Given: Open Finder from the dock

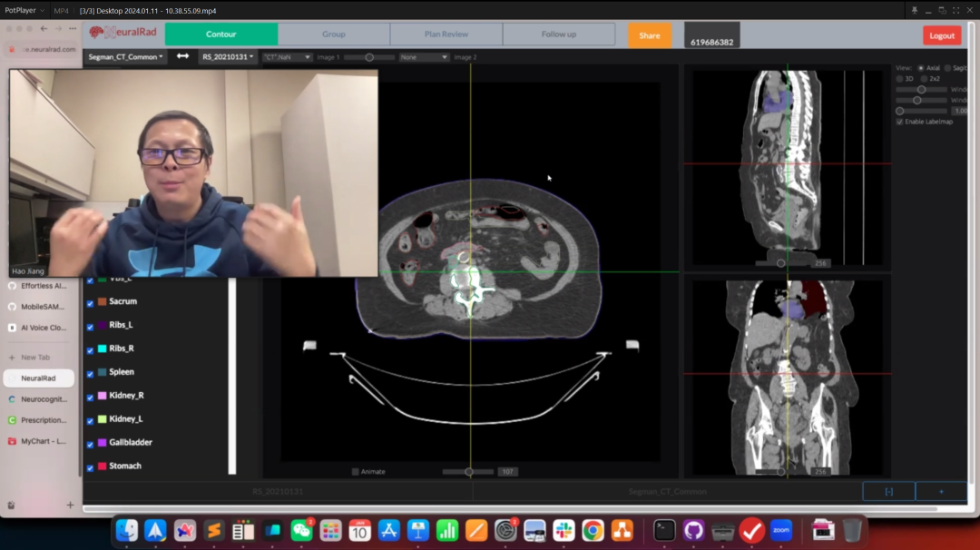Looking at the screenshot, I should pos(127,531).
